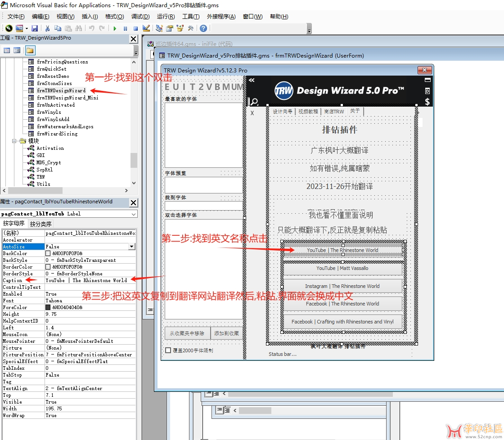Click the Caption property value field

coord(90,280)
